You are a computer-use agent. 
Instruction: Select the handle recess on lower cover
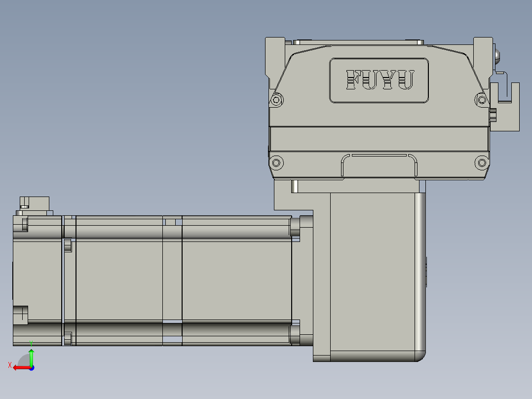(x=379, y=165)
